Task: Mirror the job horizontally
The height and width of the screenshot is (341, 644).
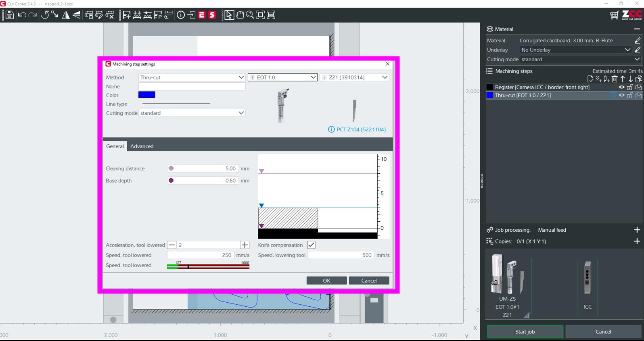Action: point(65,15)
